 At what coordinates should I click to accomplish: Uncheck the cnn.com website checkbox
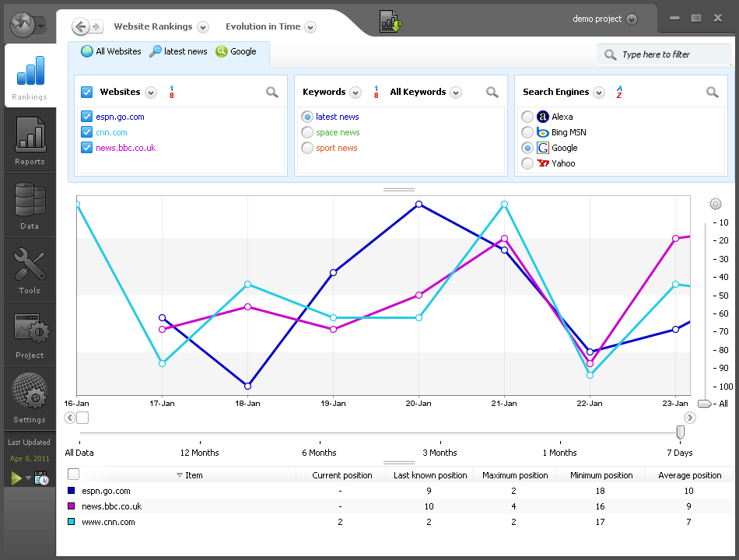(x=87, y=132)
